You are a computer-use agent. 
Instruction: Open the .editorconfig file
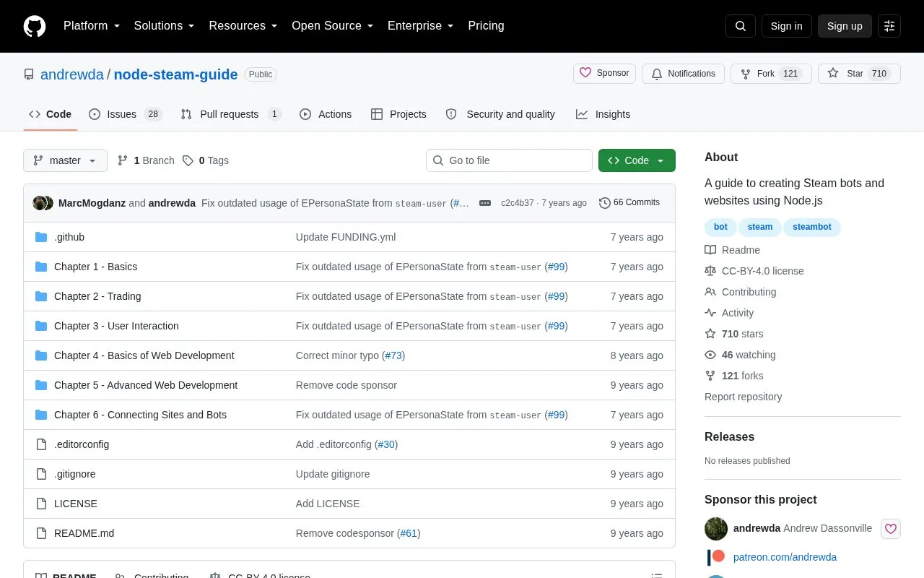pos(82,444)
